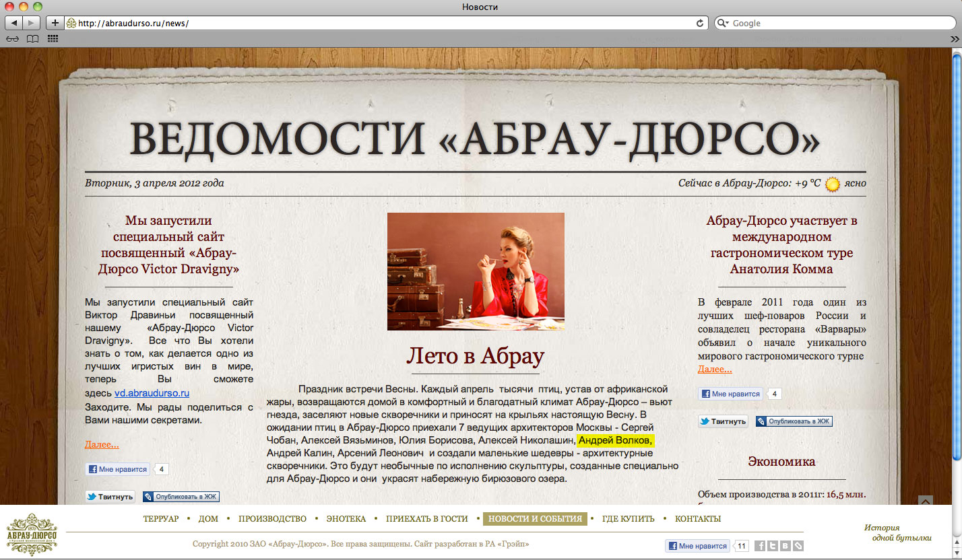This screenshot has width=962, height=560.
Task: Open ПРОИЗВОДСТВО menu item
Action: pyautogui.click(x=272, y=519)
